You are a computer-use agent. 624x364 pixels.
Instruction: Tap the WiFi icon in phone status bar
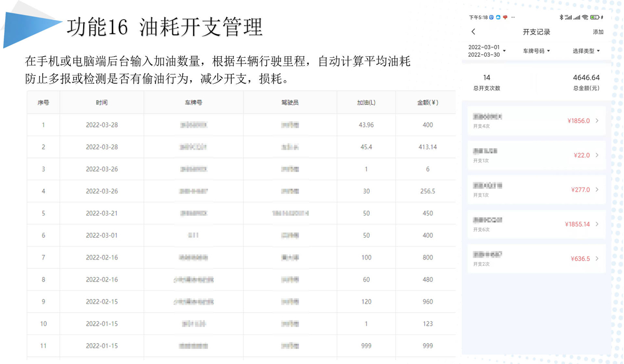click(585, 17)
